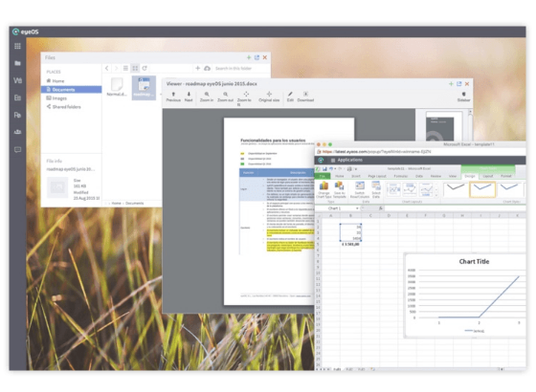Open the Excel Review tab
536x392 pixels.
(x=435, y=176)
